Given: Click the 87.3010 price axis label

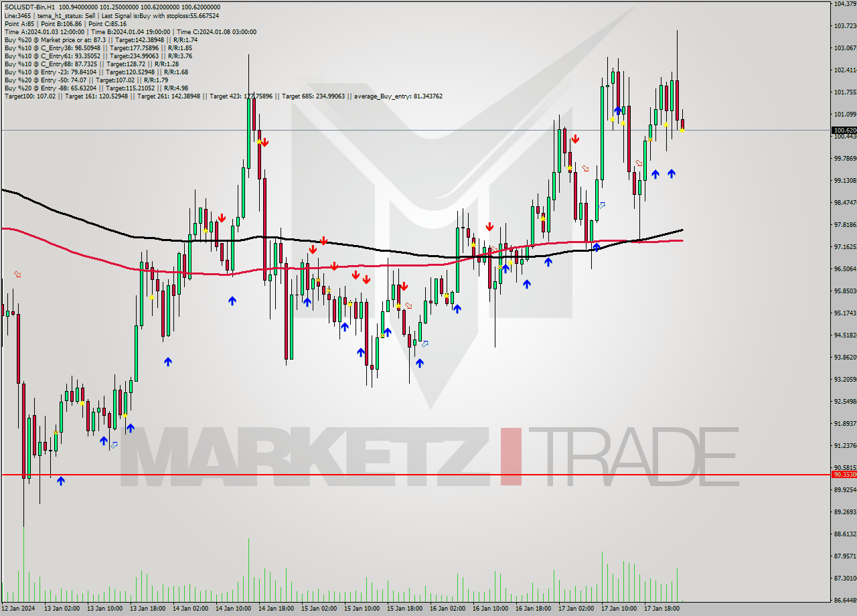Looking at the screenshot, I should pos(845,578).
